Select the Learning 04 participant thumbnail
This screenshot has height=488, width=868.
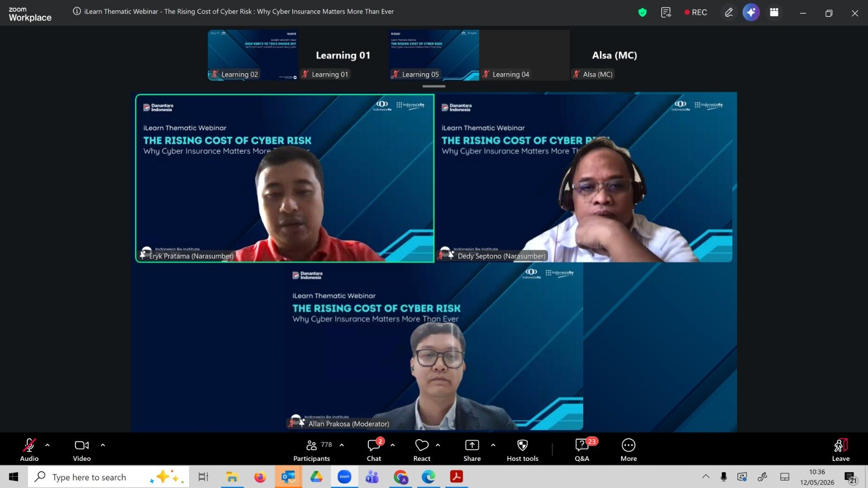(x=525, y=55)
